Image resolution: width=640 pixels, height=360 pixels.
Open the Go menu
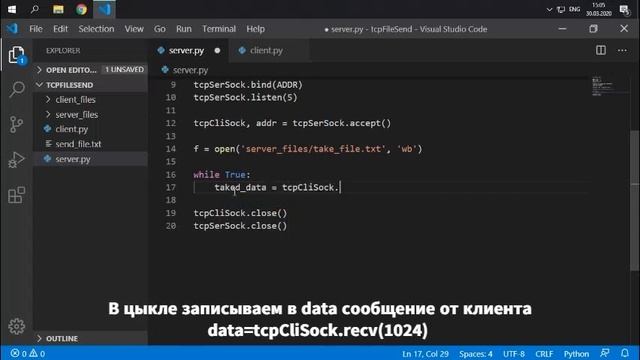click(160, 29)
